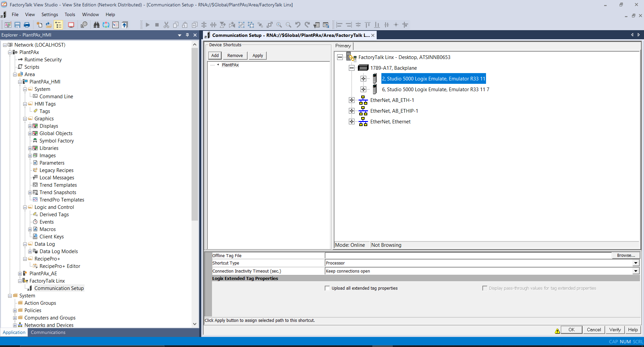The width and height of the screenshot is (644, 347).
Task: Open the View menu
Action: point(30,14)
